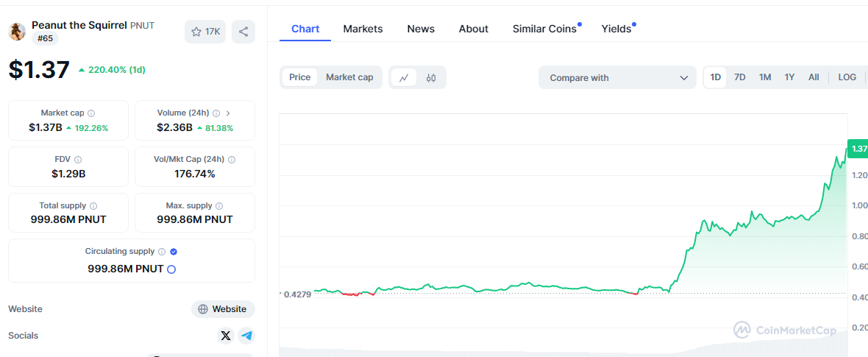Select the All time range

(813, 77)
